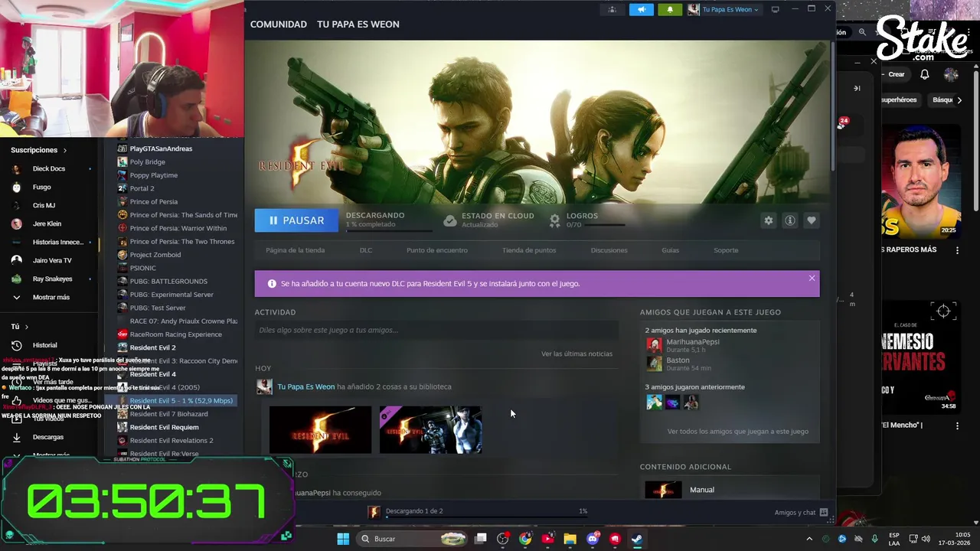
Task: Open Amigos y chat panel
Action: click(801, 513)
